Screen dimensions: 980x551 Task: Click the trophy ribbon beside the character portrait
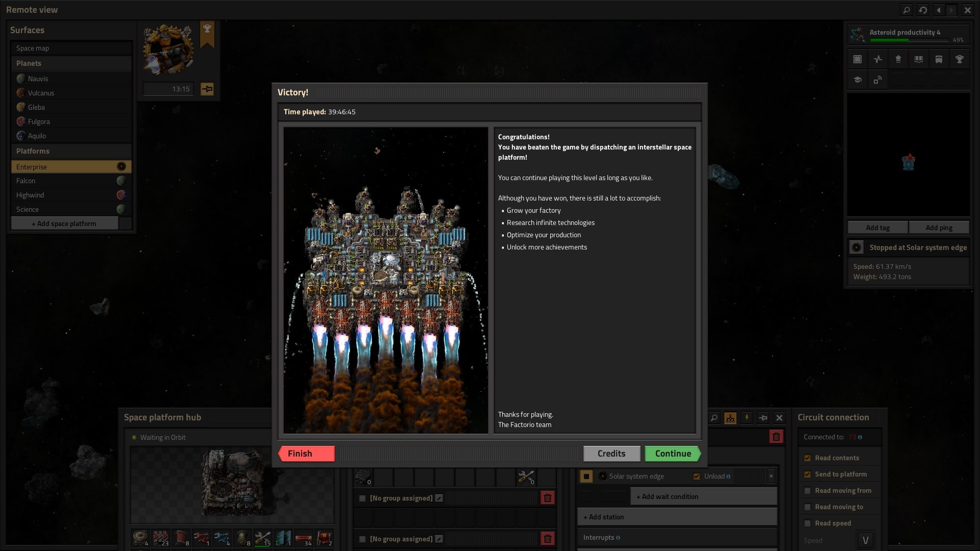click(207, 34)
